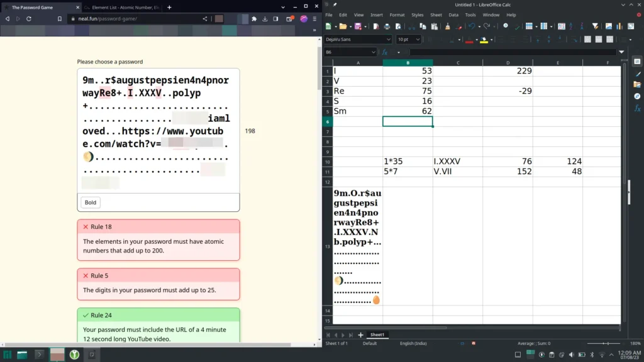Open the background color dropdown arrow

click(491, 40)
